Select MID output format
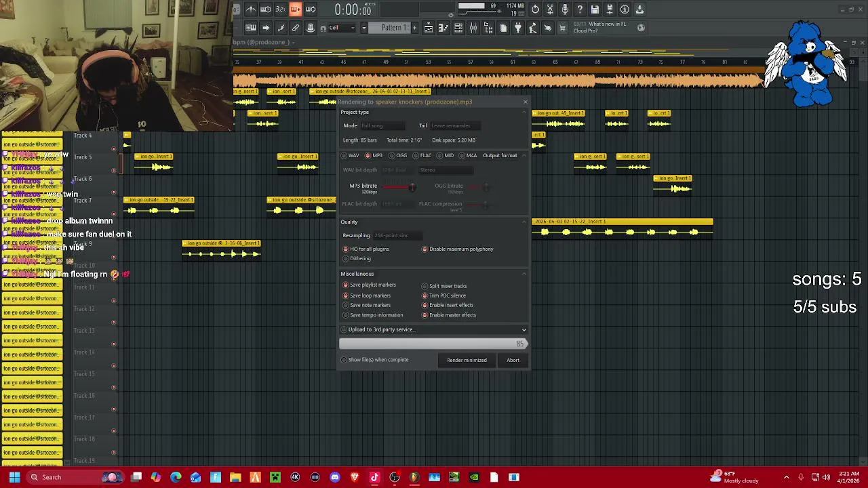868x488 pixels. [x=446, y=155]
